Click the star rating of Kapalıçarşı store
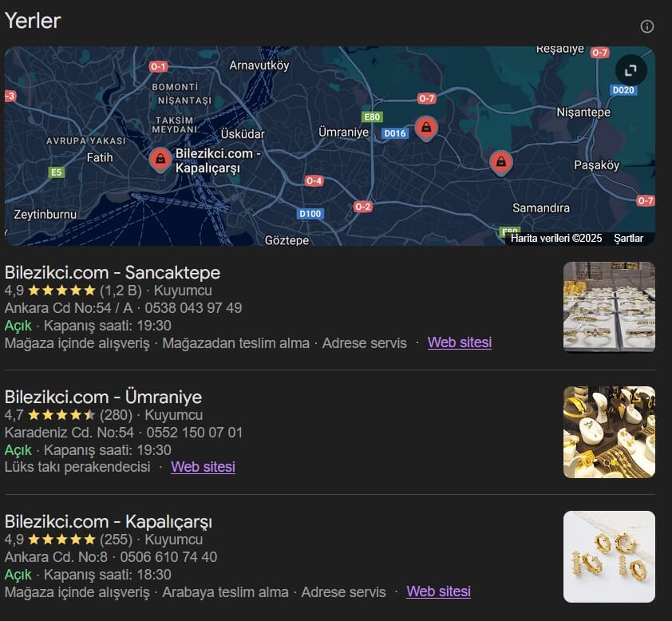 [x=61, y=540]
